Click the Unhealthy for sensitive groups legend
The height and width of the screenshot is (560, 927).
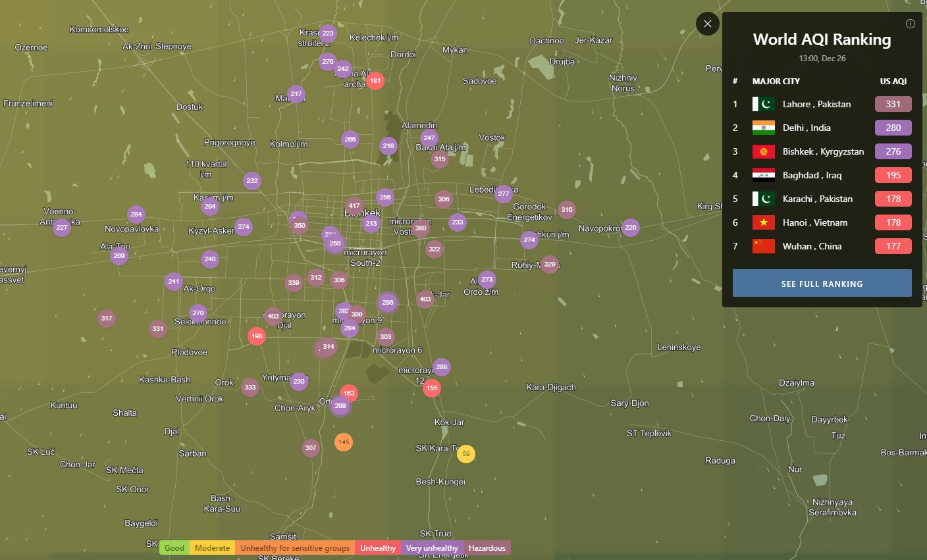tap(295, 548)
